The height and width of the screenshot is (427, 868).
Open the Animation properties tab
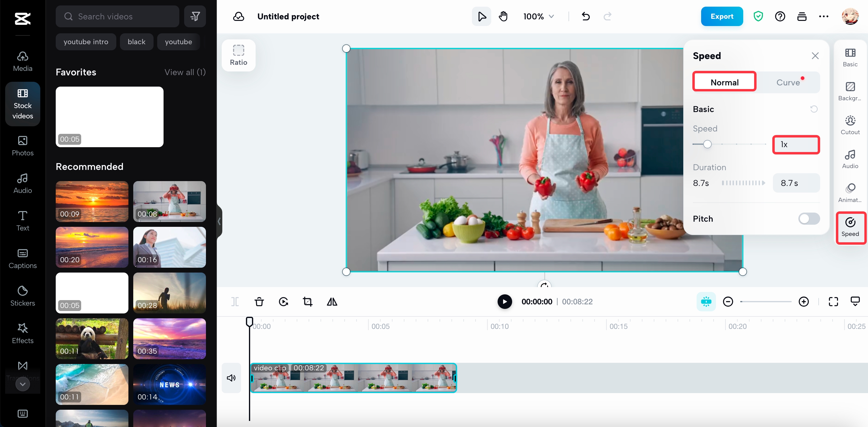(850, 193)
